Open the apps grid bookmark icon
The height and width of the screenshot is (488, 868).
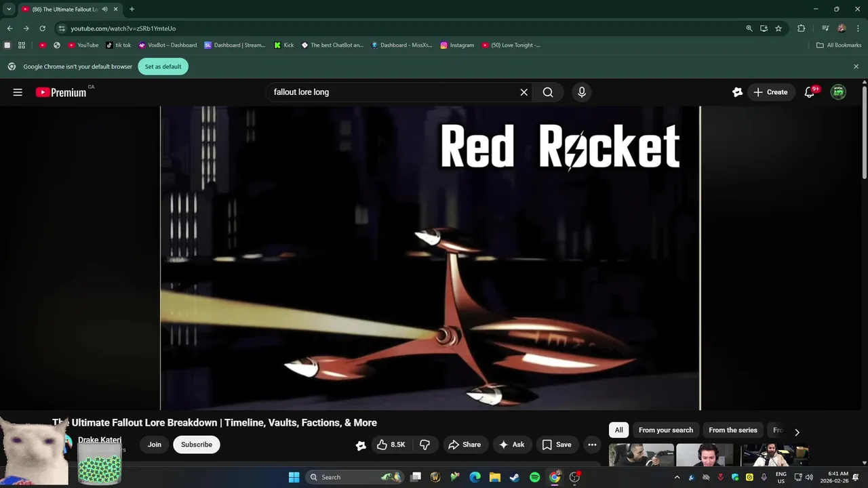[x=22, y=45]
